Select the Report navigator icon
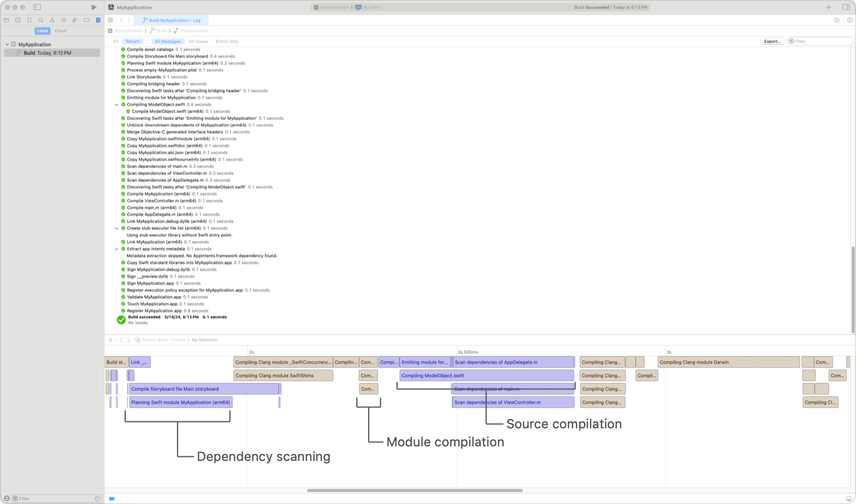856x504 pixels. (98, 20)
